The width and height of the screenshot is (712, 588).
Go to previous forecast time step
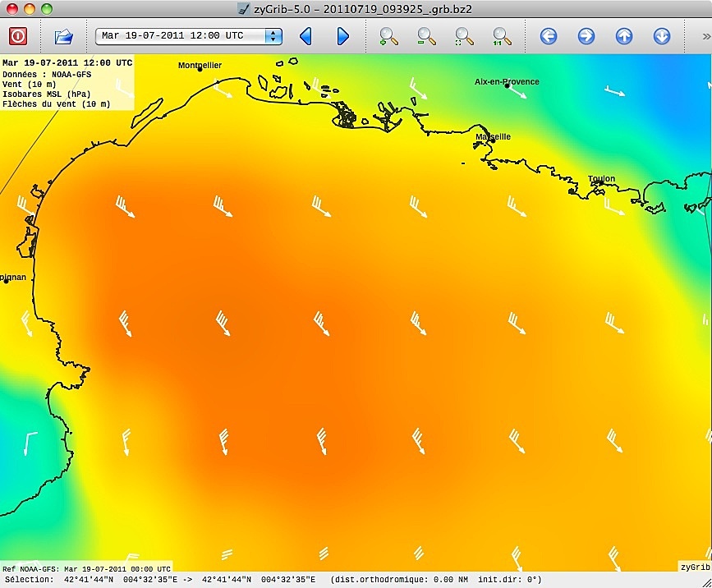306,36
